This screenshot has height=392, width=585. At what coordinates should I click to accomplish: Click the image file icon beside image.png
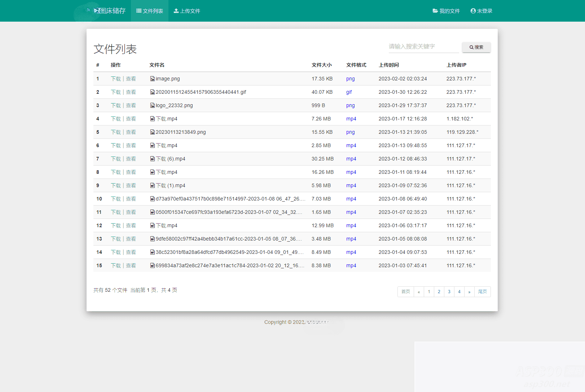click(153, 79)
